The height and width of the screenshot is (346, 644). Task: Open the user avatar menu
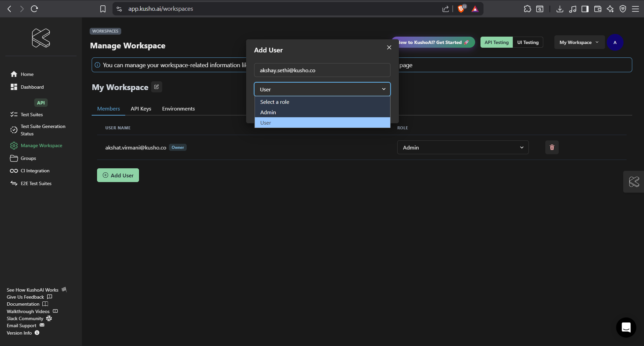(615, 42)
